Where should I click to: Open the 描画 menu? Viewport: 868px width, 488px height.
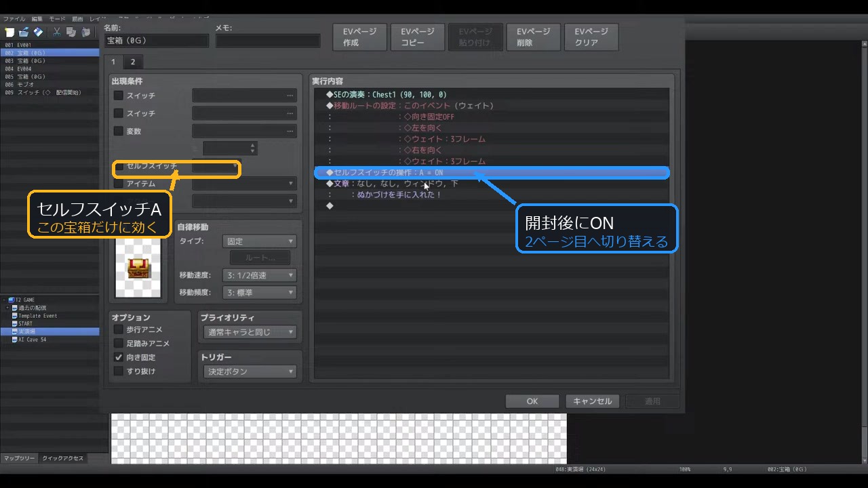coord(77,19)
